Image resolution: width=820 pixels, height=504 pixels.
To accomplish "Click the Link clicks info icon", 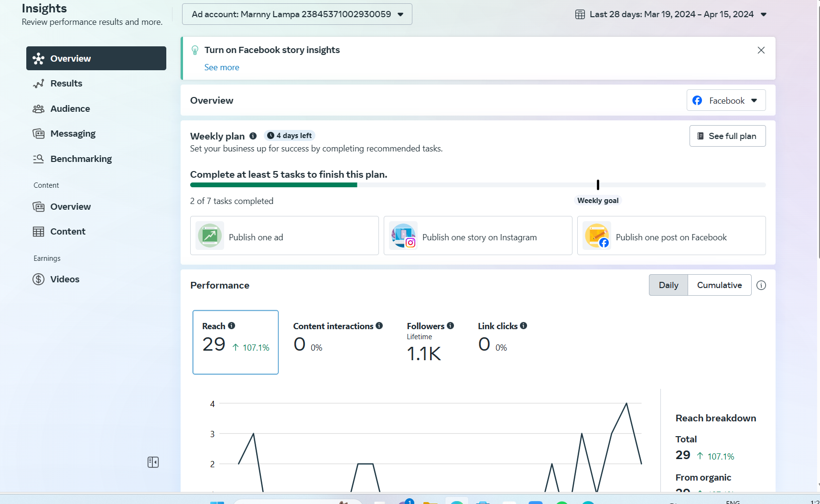I will 524,326.
